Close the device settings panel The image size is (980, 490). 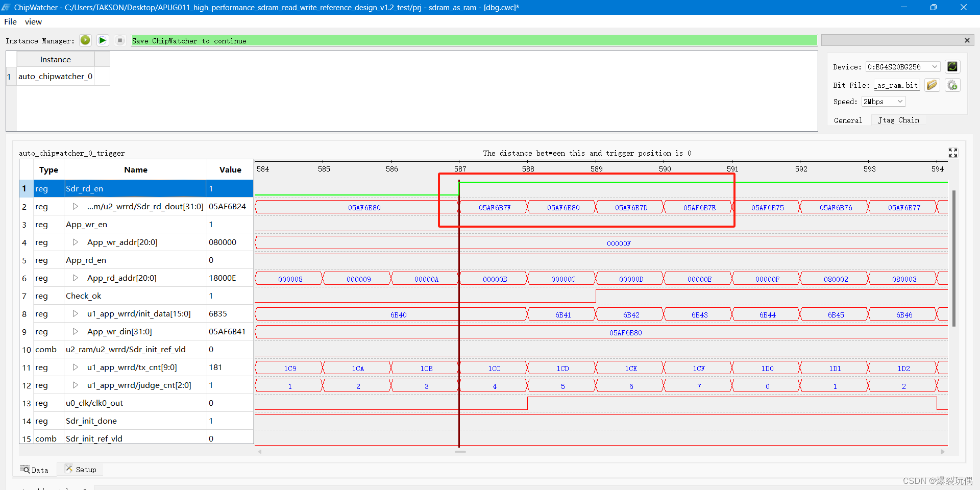pyautogui.click(x=967, y=40)
